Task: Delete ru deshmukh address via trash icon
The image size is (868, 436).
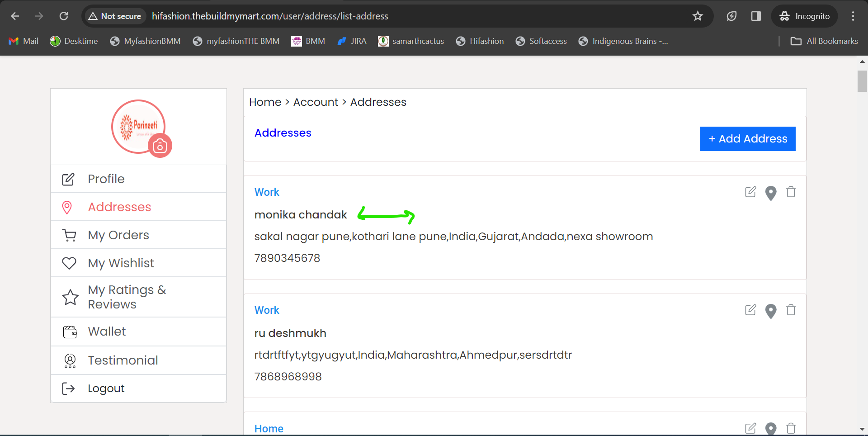Action: [791, 310]
